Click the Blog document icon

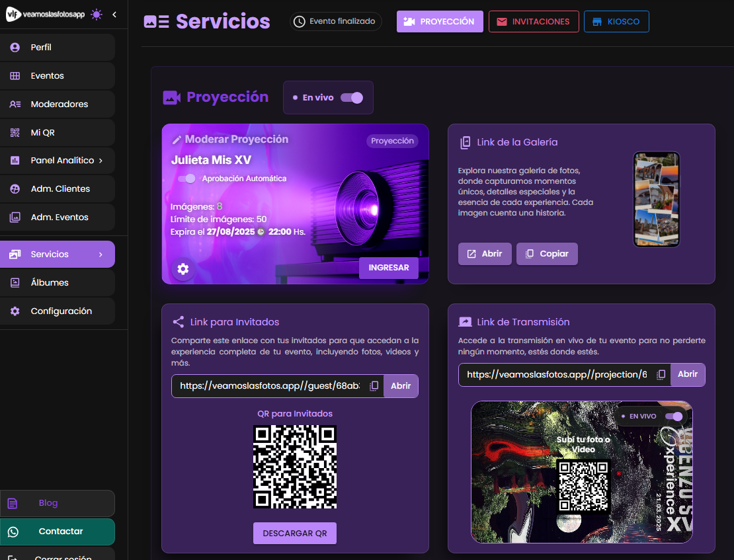point(13,503)
